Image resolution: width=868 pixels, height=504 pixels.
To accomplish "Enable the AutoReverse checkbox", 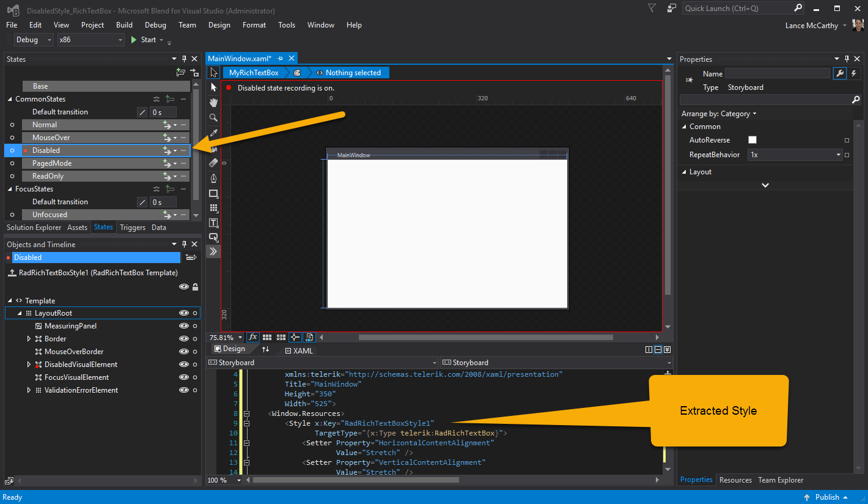I will click(752, 140).
